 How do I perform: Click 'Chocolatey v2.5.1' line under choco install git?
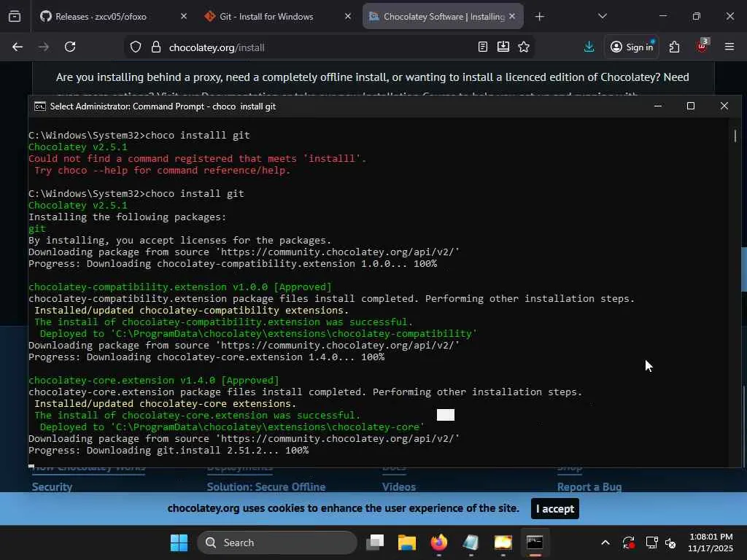[x=77, y=205]
